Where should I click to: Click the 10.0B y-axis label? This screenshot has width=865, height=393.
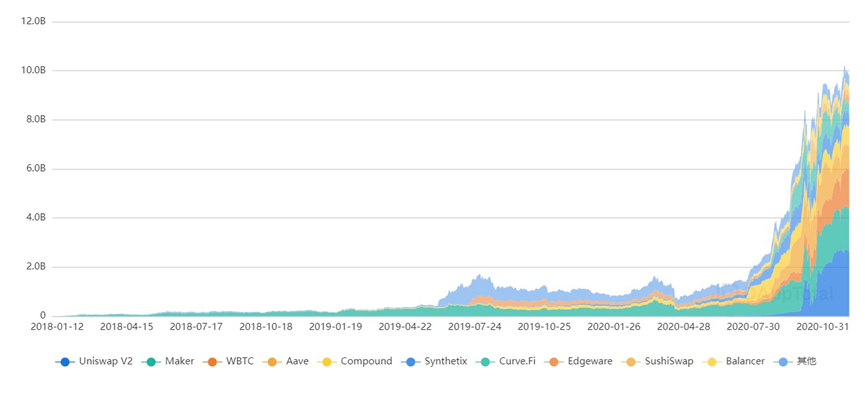[x=32, y=71]
